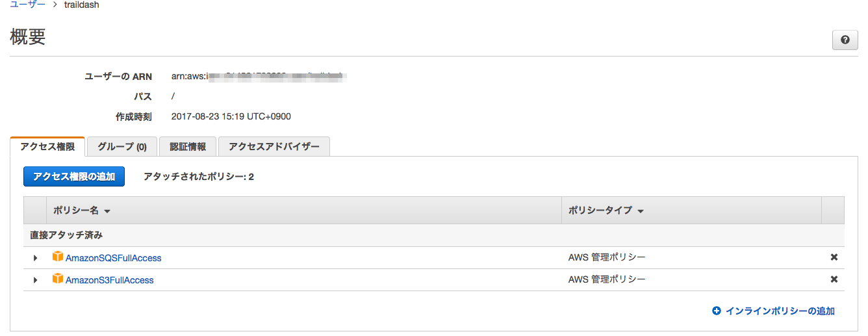Image resolution: width=868 pixels, height=336 pixels.
Task: Detach AmazonSQSFullAccess using its X icon
Action: click(x=834, y=257)
